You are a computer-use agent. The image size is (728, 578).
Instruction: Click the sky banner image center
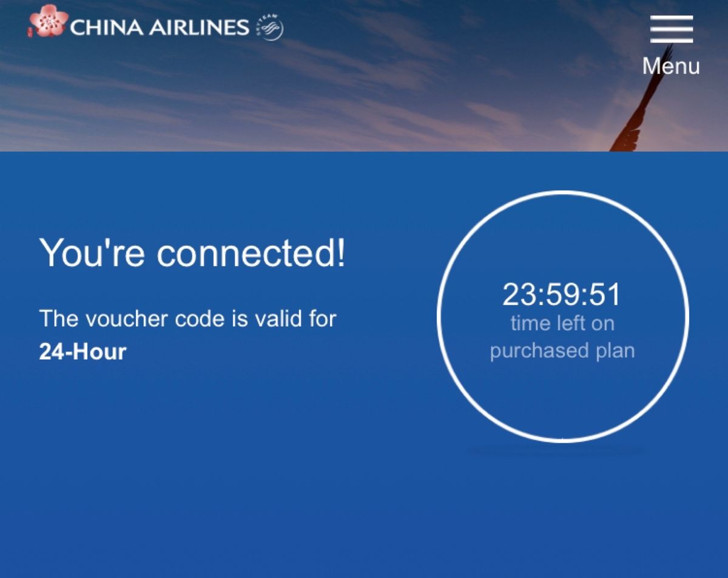coord(364,76)
